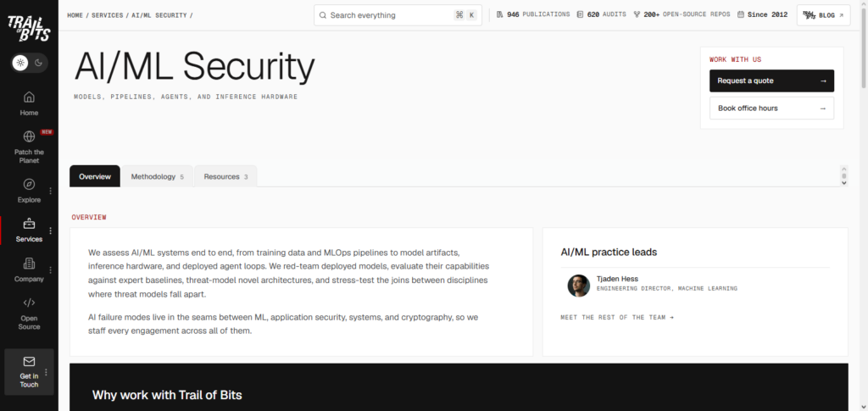Go to HOME breadcrumb

(x=75, y=15)
